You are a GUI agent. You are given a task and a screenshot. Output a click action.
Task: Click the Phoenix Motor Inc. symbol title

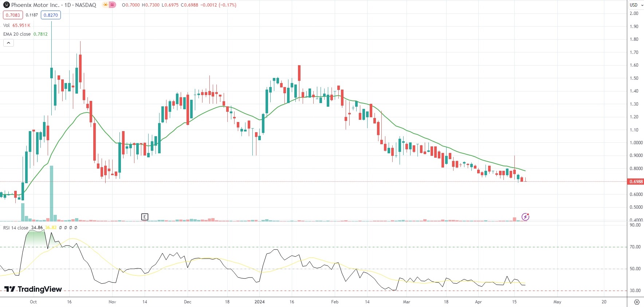coord(35,5)
